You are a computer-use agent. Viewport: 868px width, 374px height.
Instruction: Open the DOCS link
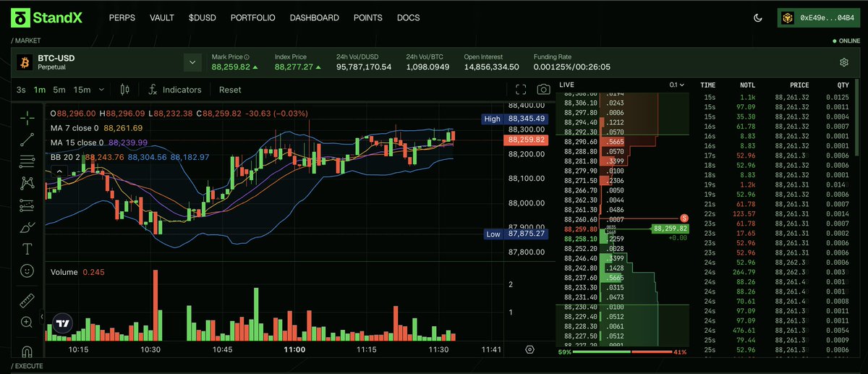point(408,18)
